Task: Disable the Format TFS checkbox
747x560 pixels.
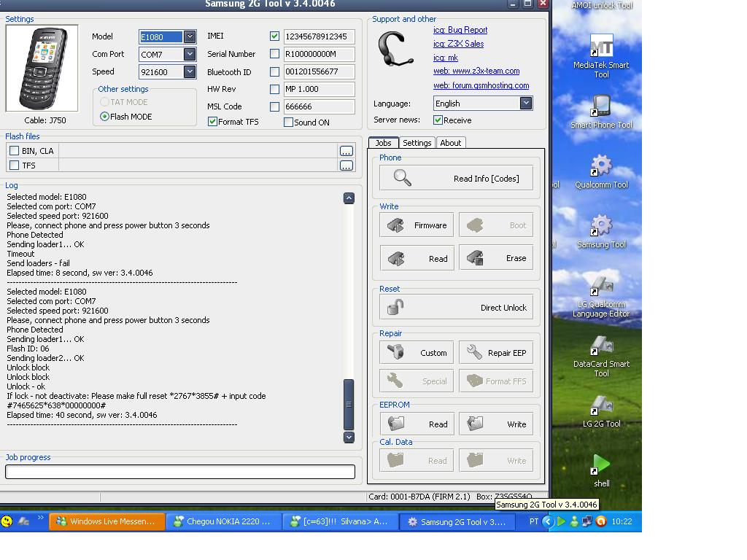Action: [x=212, y=122]
